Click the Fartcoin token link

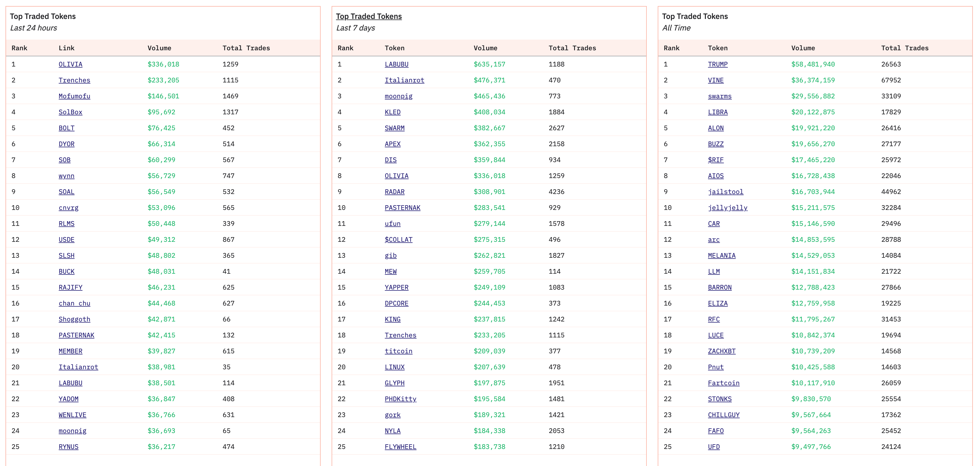[723, 383]
